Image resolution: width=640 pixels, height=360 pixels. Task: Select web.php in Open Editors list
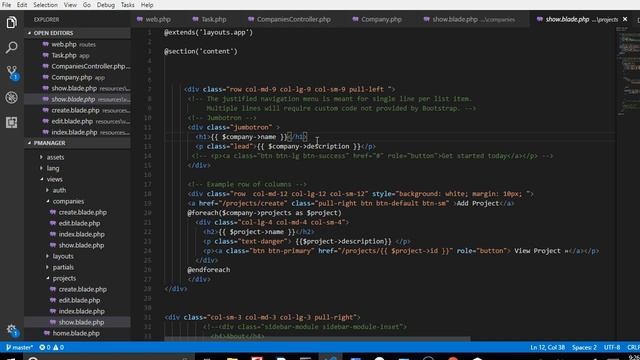pyautogui.click(x=77, y=44)
